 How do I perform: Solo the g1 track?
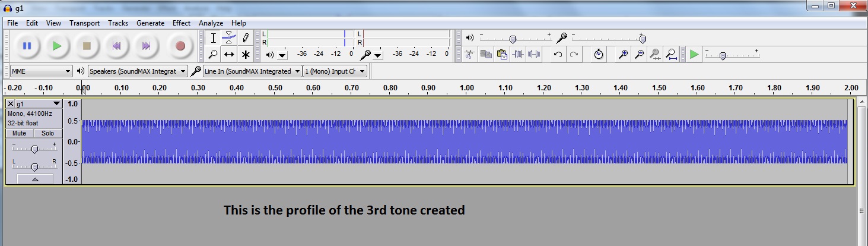point(47,133)
